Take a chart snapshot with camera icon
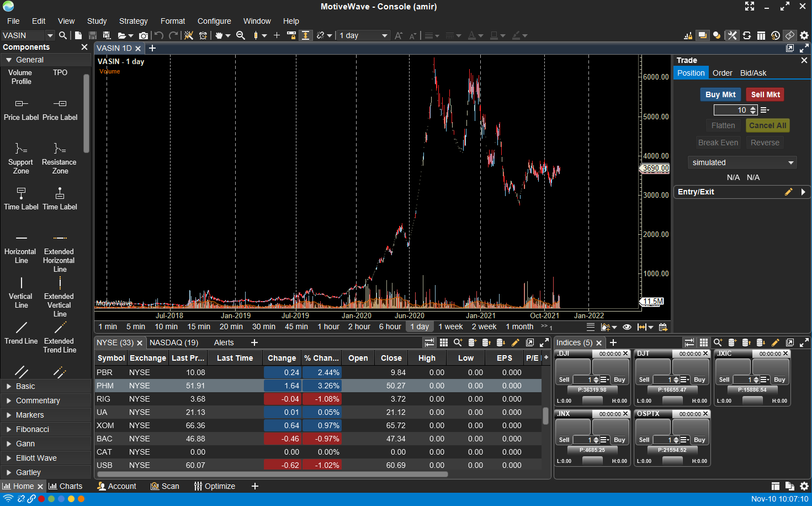The width and height of the screenshot is (812, 506). click(144, 35)
